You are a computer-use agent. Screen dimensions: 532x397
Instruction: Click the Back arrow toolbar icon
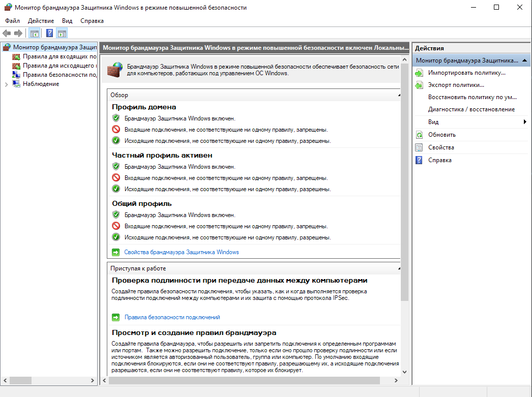(x=7, y=33)
